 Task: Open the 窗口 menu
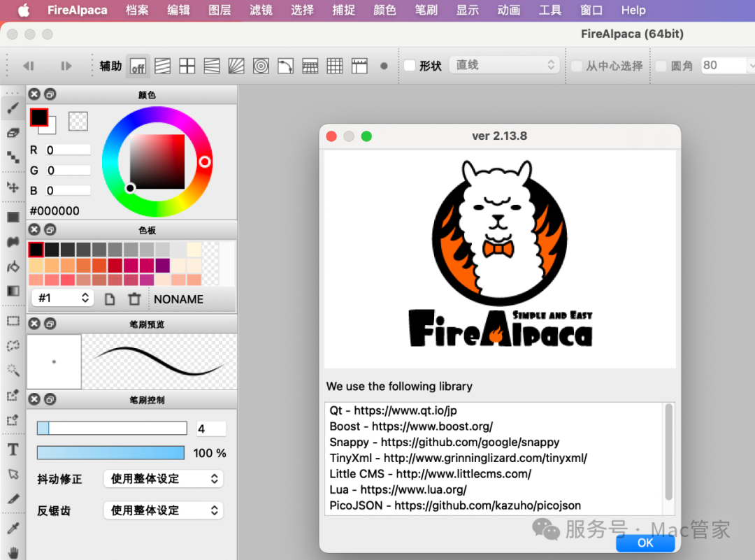pos(591,10)
